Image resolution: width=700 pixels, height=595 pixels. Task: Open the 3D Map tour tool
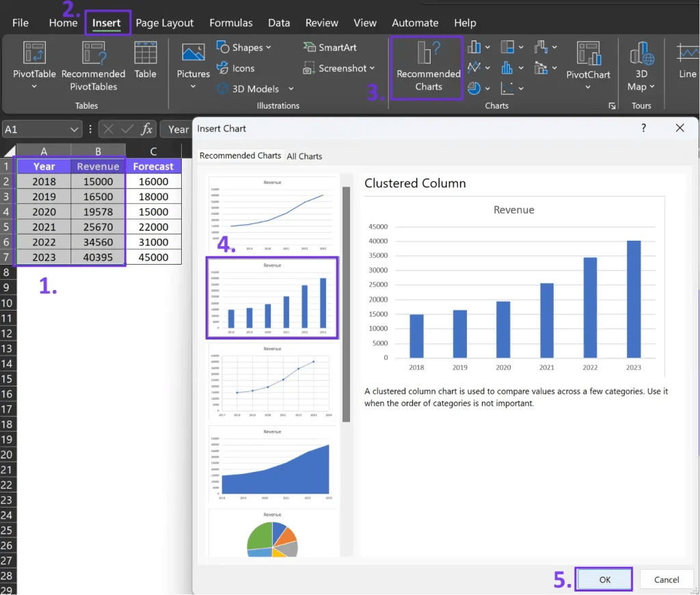(x=641, y=66)
